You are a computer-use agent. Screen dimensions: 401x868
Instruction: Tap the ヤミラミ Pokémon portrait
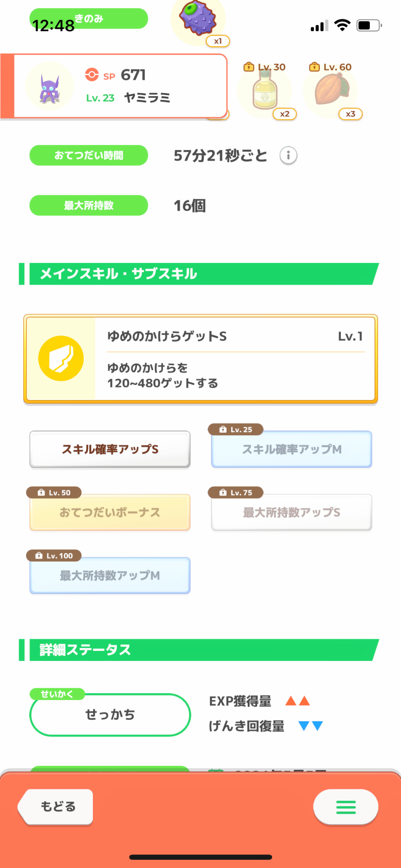pos(49,87)
